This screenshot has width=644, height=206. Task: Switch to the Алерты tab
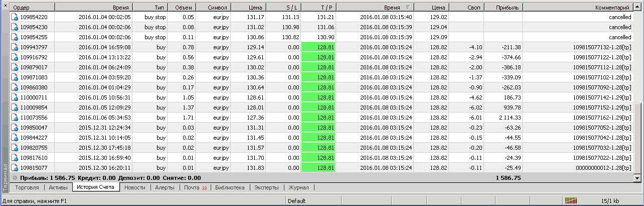165,187
